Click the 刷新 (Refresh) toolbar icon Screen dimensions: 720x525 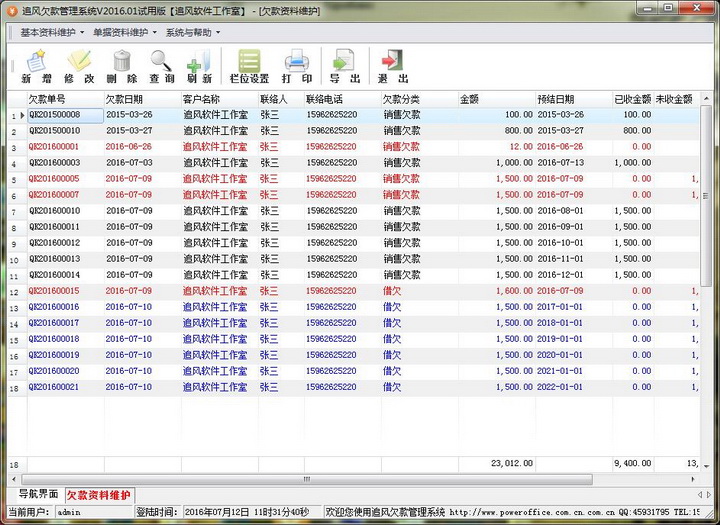coord(199,66)
